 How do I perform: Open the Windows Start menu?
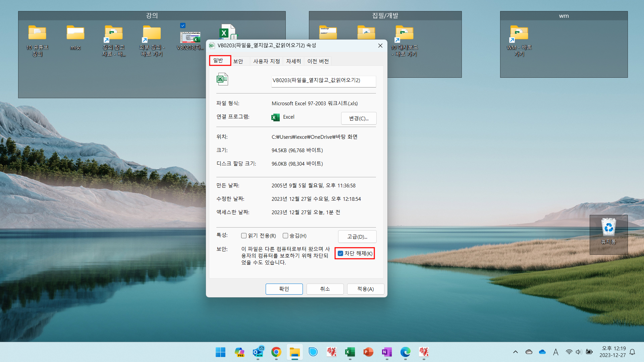220,352
